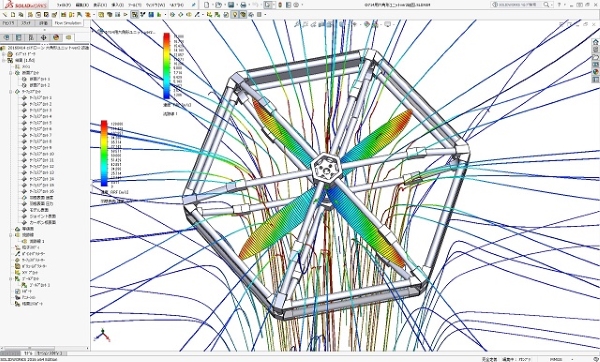
Task: Toggle the highlighted grid-style toolbar button
Action: 134,15
